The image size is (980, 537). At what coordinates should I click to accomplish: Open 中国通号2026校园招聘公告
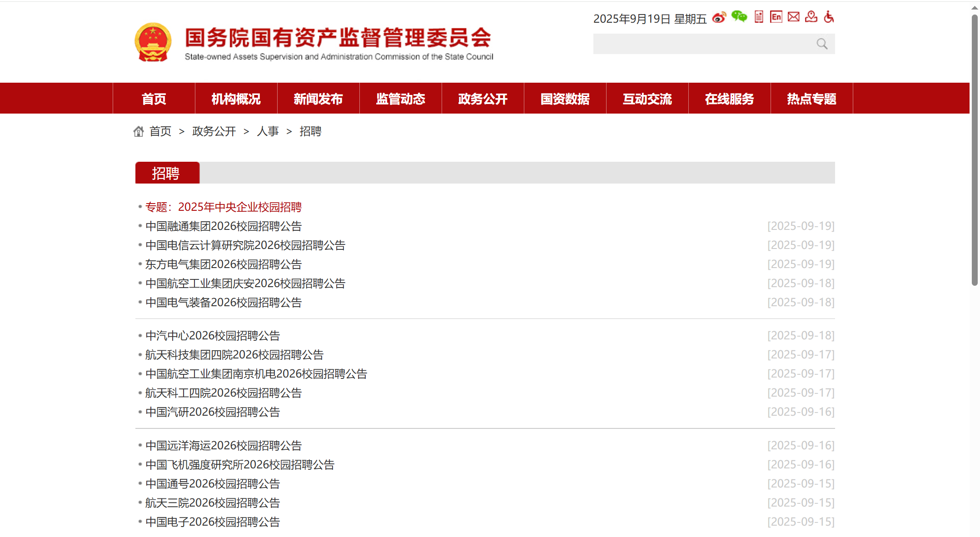[x=213, y=484]
